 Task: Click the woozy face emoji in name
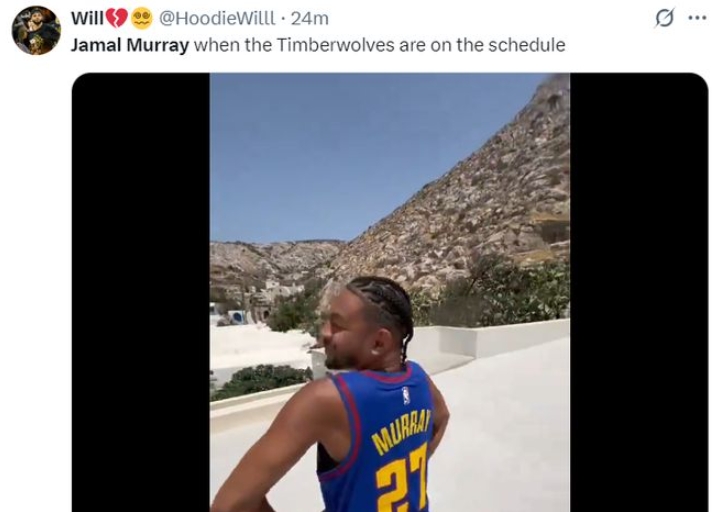pos(142,19)
